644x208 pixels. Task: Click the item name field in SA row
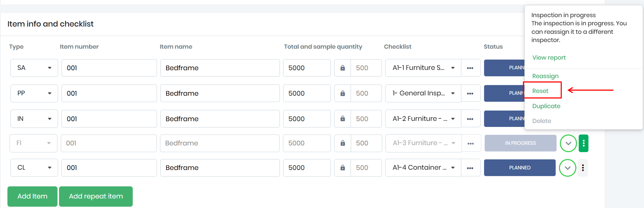[x=220, y=68]
